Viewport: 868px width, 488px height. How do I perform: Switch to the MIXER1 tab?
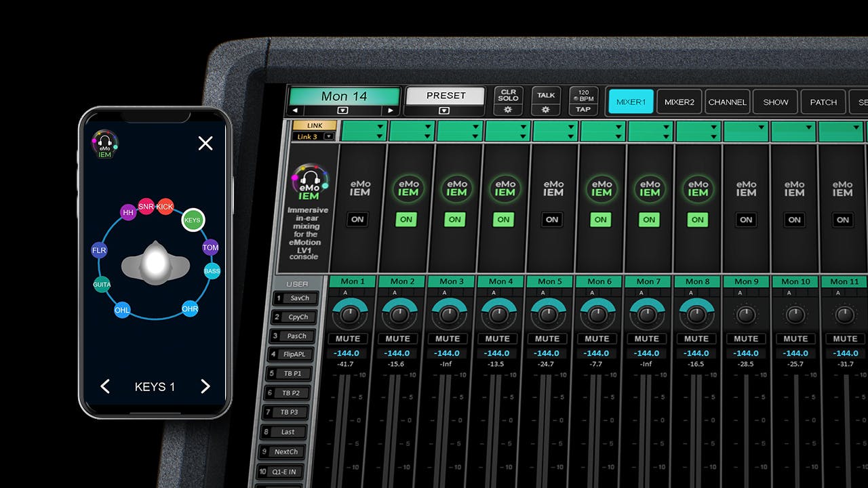coord(631,102)
